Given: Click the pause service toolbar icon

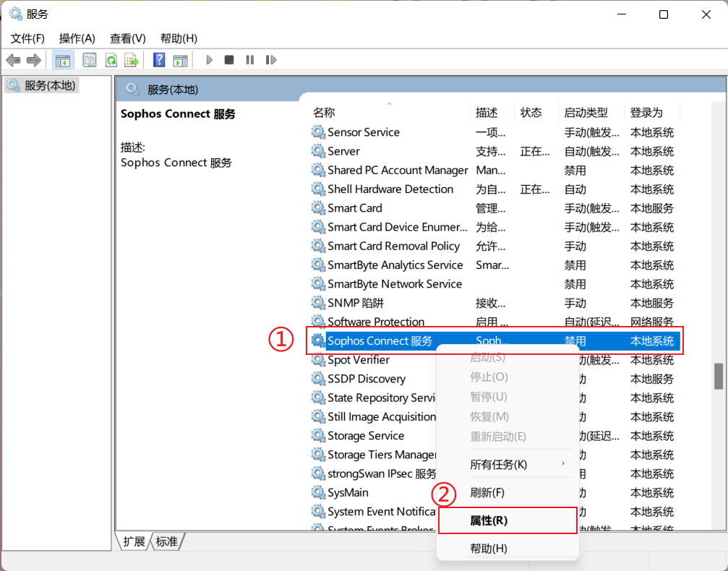Looking at the screenshot, I should click(249, 59).
